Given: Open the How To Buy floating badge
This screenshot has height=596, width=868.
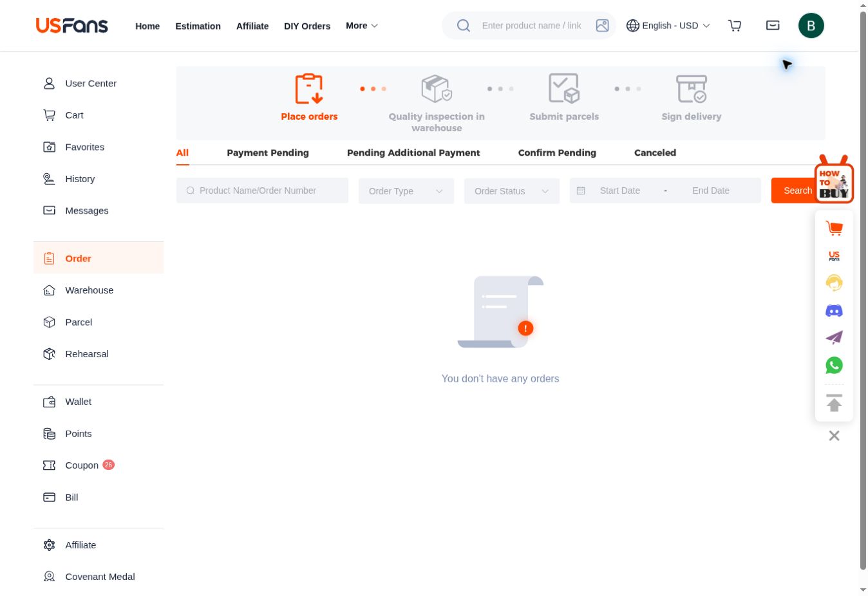Looking at the screenshot, I should (834, 180).
